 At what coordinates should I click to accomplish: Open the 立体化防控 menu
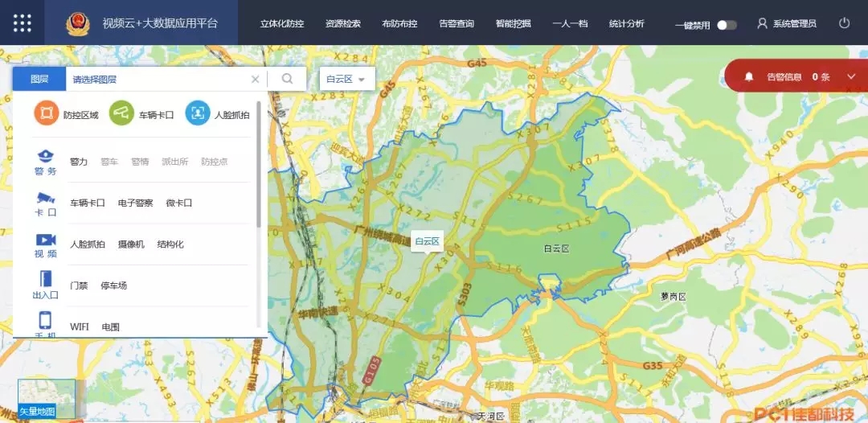click(282, 24)
